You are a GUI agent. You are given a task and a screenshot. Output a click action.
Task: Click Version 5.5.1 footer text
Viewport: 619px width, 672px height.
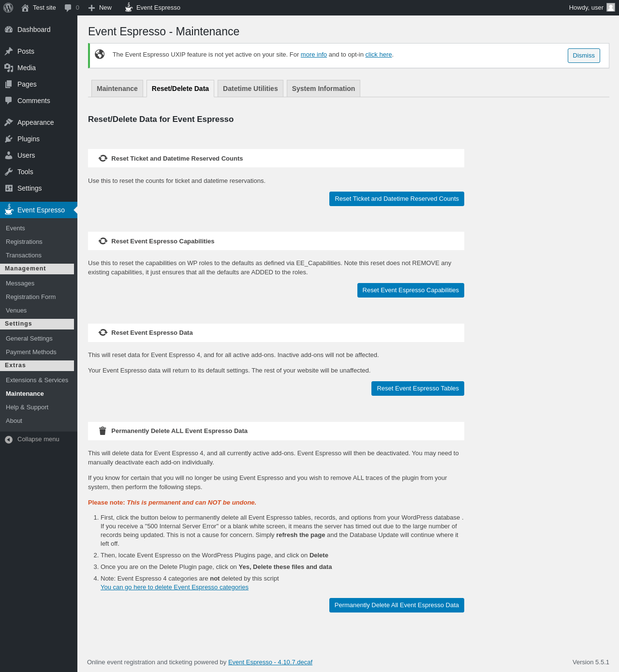click(591, 662)
